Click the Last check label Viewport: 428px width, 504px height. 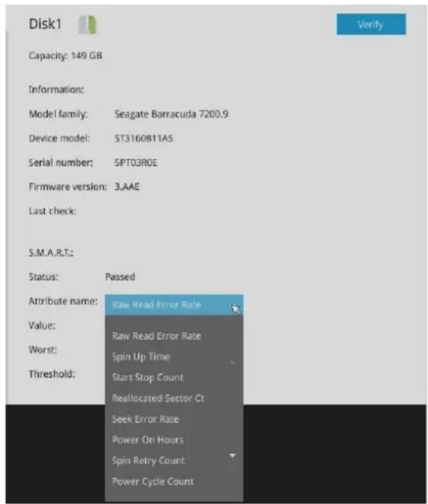point(52,211)
